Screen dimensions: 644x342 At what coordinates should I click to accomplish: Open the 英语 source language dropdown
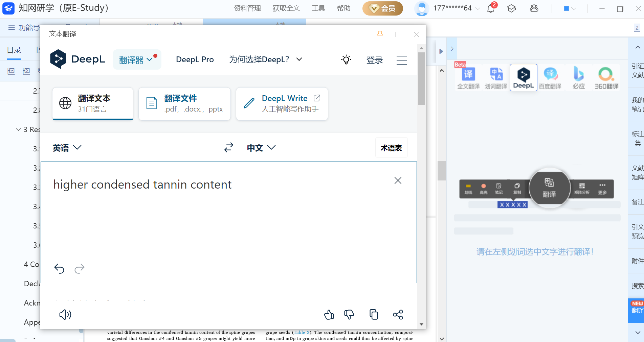tap(67, 148)
